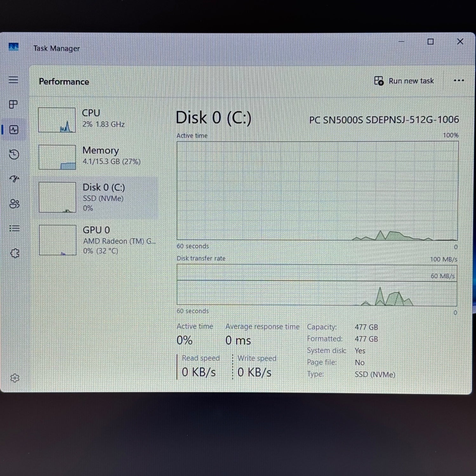Click the CPU mini graph thumbnail
Screen dimensions: 476x476
57,120
